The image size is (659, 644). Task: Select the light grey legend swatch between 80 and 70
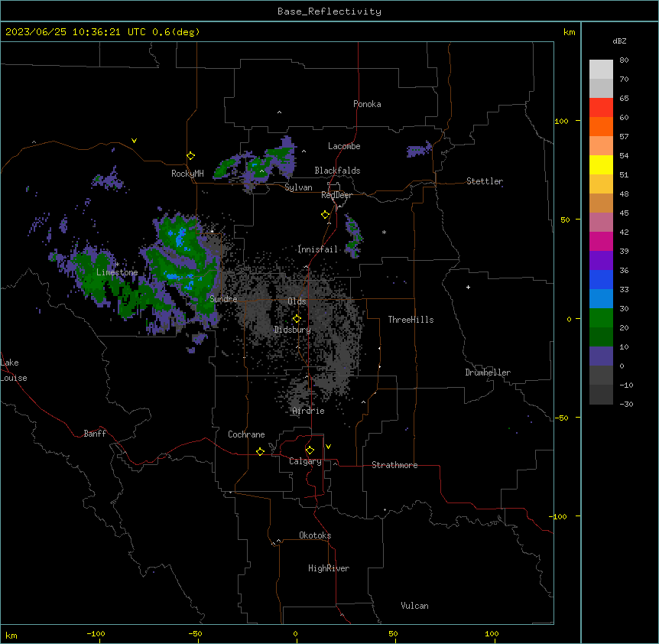[x=601, y=69]
